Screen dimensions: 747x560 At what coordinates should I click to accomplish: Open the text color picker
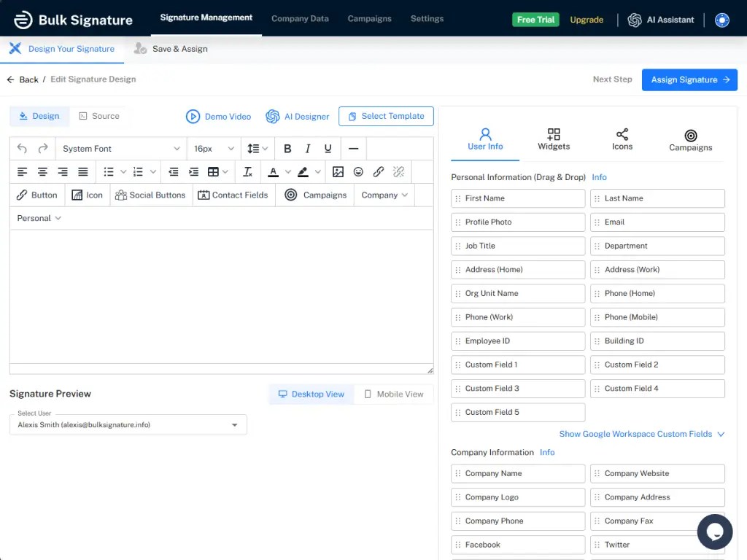coord(274,172)
